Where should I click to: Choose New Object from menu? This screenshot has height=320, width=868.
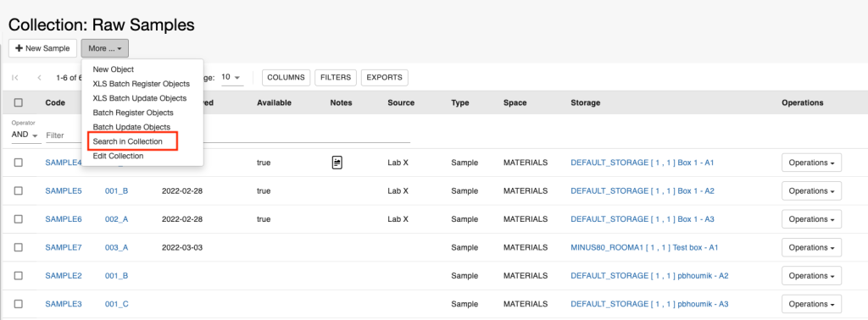tap(114, 69)
